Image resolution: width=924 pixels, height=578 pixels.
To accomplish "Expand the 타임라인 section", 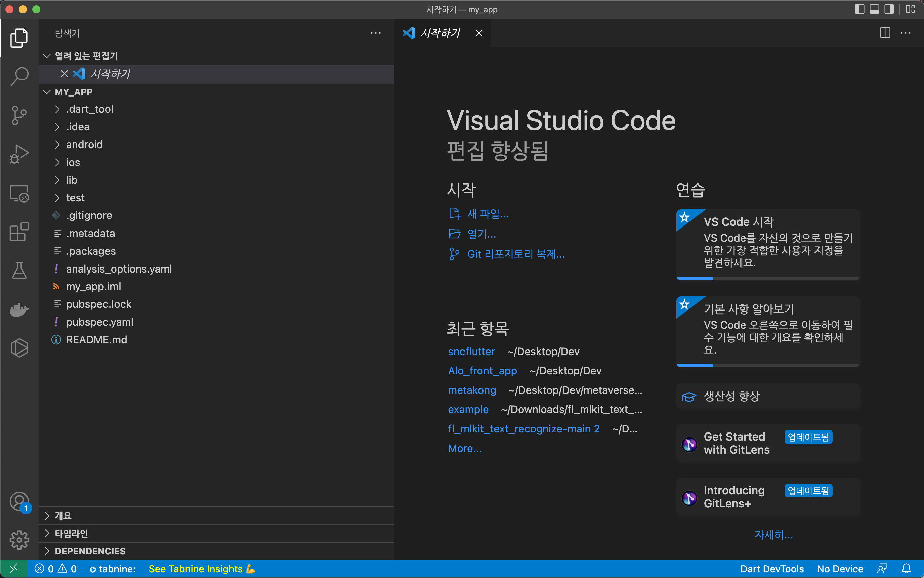I will point(216,533).
